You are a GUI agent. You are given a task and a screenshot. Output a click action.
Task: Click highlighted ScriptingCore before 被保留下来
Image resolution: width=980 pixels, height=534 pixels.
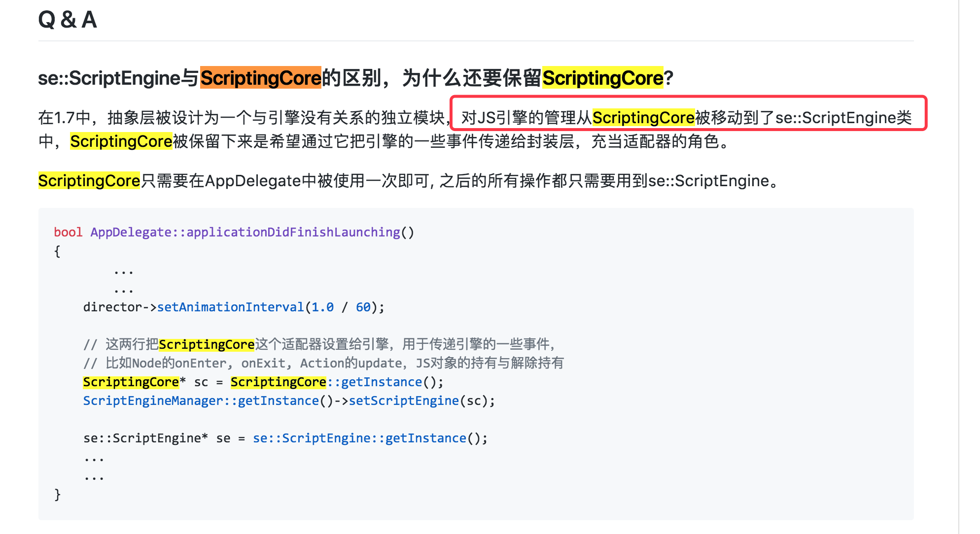click(121, 141)
